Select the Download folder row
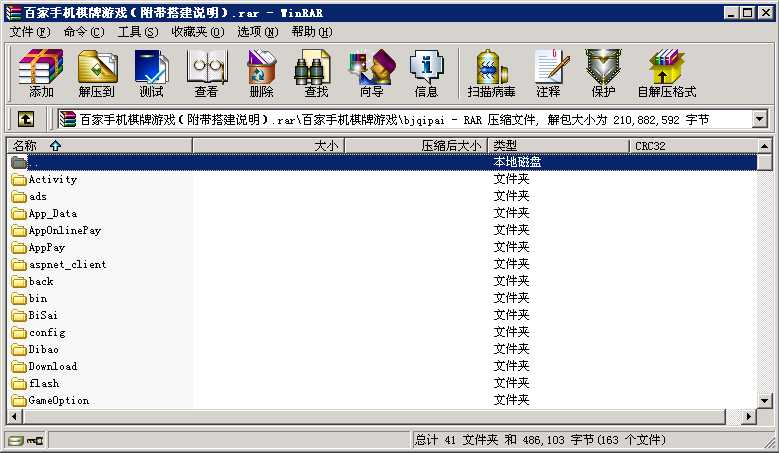779x453 pixels. coord(382,366)
